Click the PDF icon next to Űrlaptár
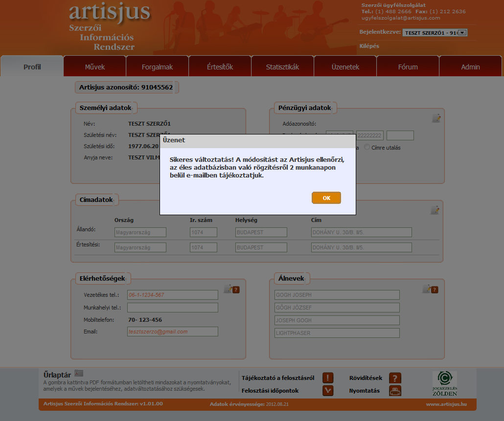 tap(79, 373)
